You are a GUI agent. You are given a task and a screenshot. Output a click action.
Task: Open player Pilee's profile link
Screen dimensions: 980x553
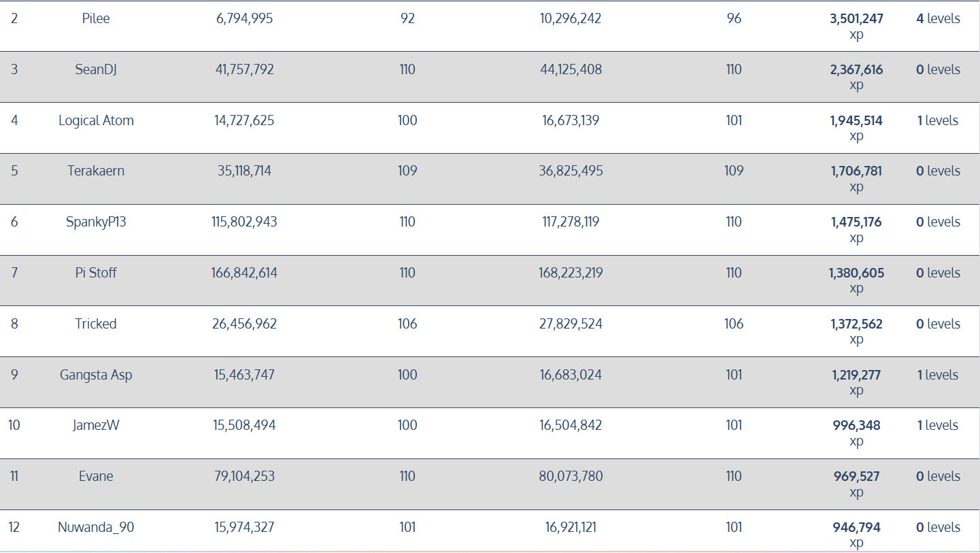coord(96,18)
